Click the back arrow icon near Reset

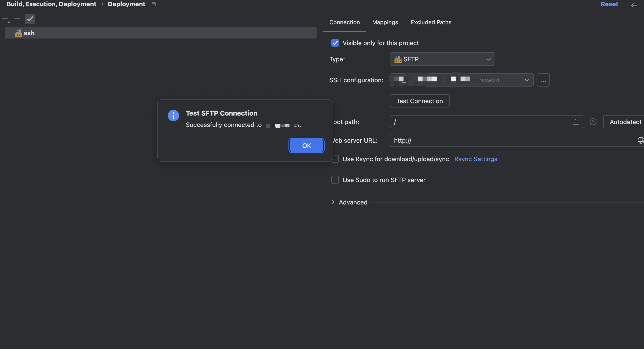[x=634, y=5]
